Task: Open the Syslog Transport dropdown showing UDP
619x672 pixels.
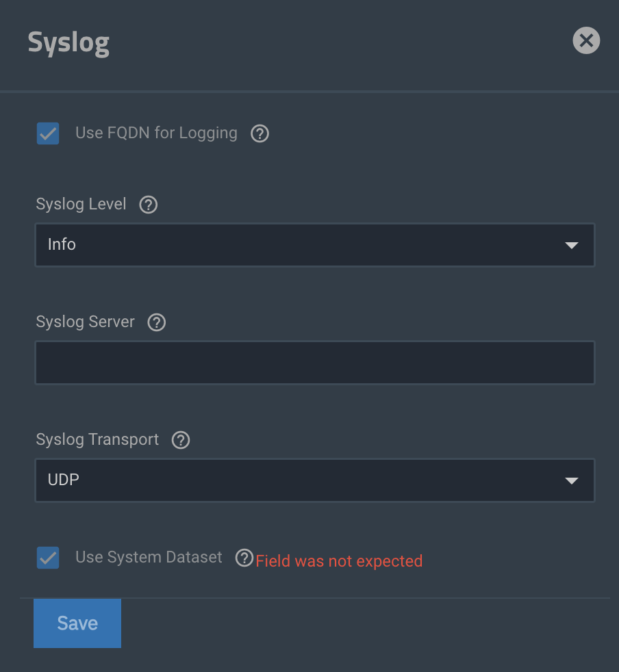Action: [315, 480]
